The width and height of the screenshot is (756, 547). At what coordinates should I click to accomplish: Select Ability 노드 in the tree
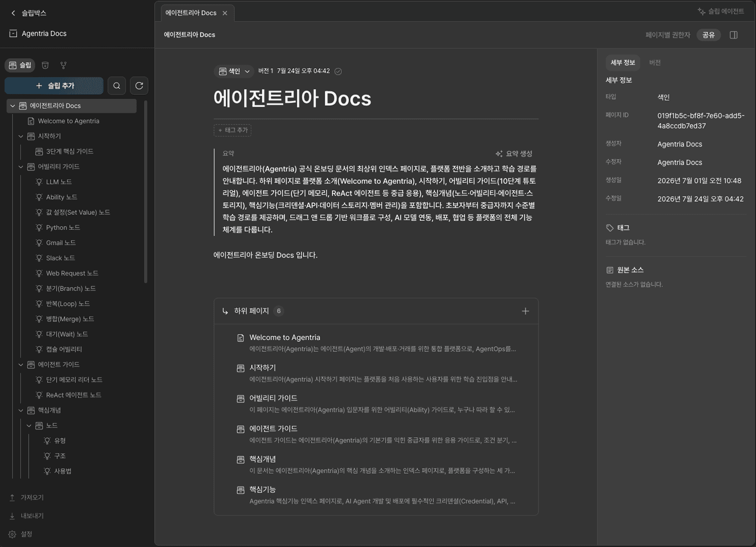pyautogui.click(x=62, y=197)
